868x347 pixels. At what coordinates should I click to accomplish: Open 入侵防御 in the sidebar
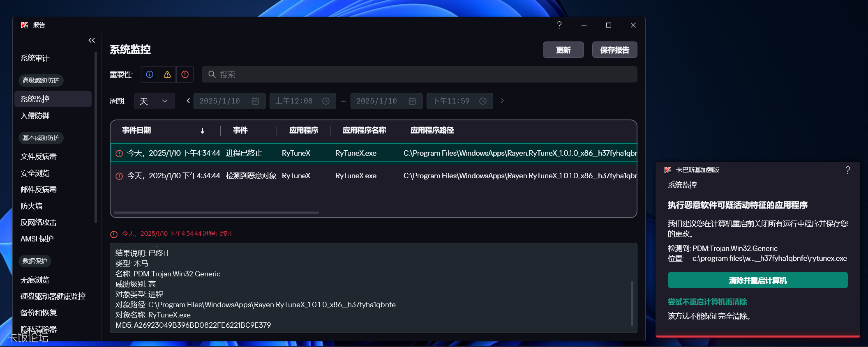35,116
